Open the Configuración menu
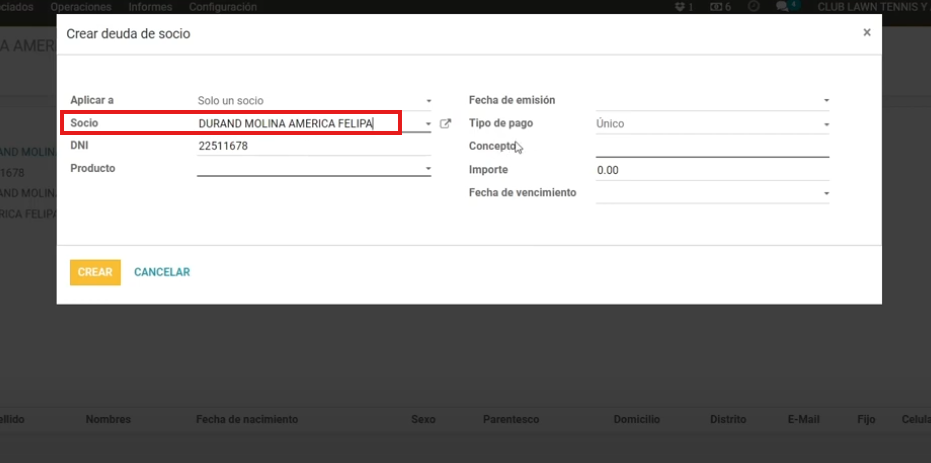Viewport: 931px width, 463px height. tap(222, 7)
